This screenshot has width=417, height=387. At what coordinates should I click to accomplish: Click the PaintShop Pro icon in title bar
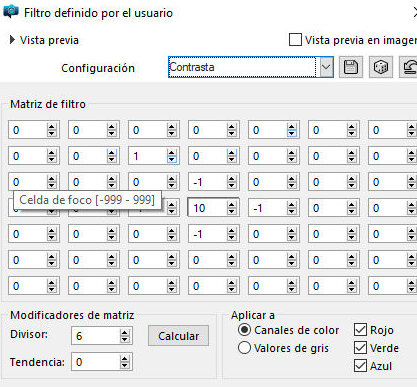[11, 12]
